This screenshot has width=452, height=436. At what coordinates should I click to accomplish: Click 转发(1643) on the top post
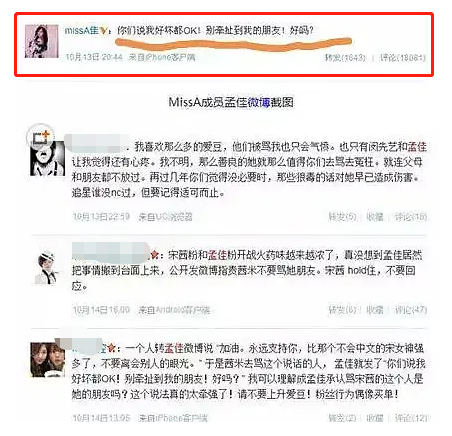pos(345,58)
